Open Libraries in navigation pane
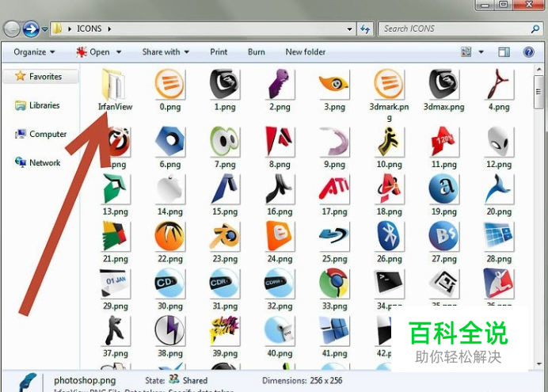Image resolution: width=548 pixels, height=392 pixels. pos(37,105)
